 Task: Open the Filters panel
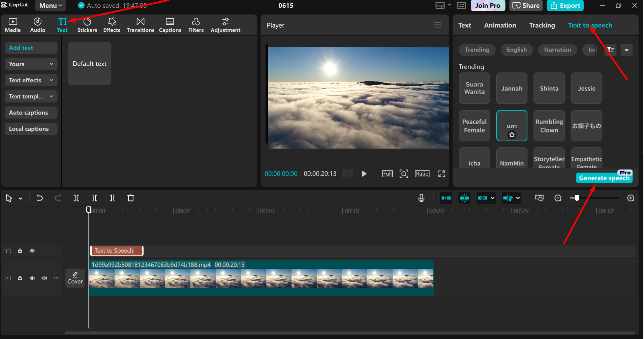[196, 25]
